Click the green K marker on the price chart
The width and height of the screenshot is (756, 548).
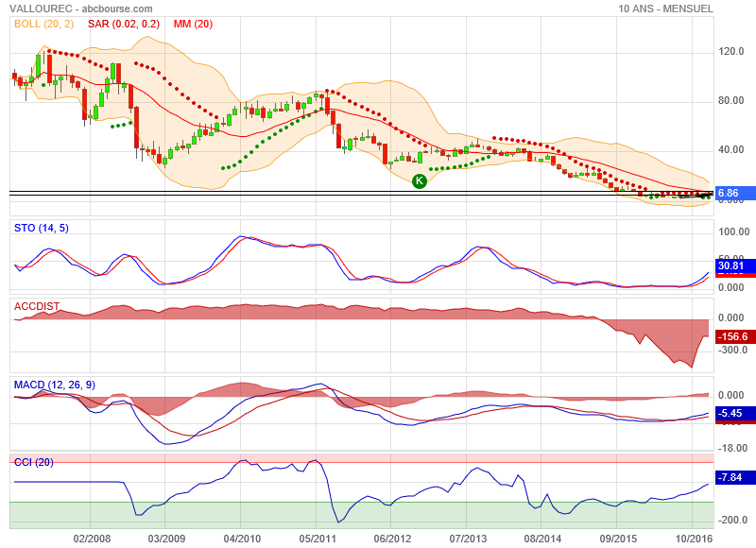point(420,181)
